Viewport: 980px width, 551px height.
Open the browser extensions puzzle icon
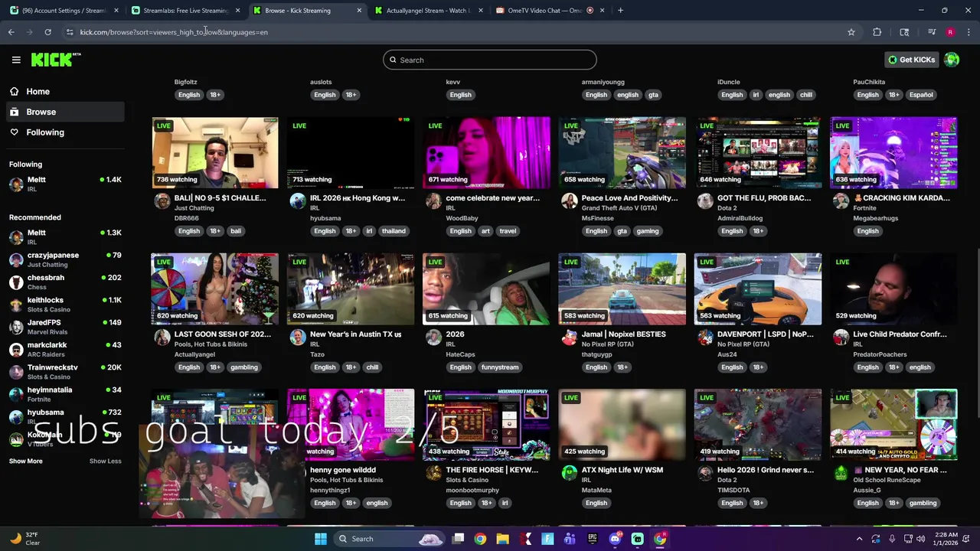(x=877, y=32)
